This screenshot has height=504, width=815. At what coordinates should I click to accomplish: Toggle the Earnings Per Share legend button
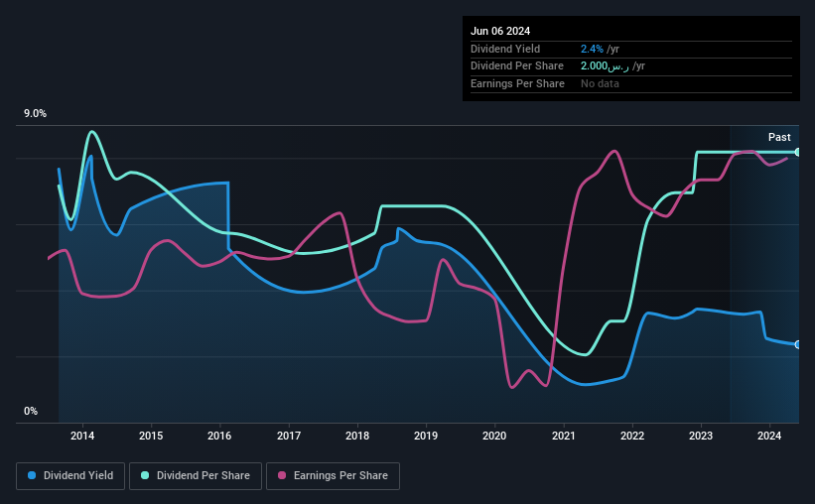(333, 476)
